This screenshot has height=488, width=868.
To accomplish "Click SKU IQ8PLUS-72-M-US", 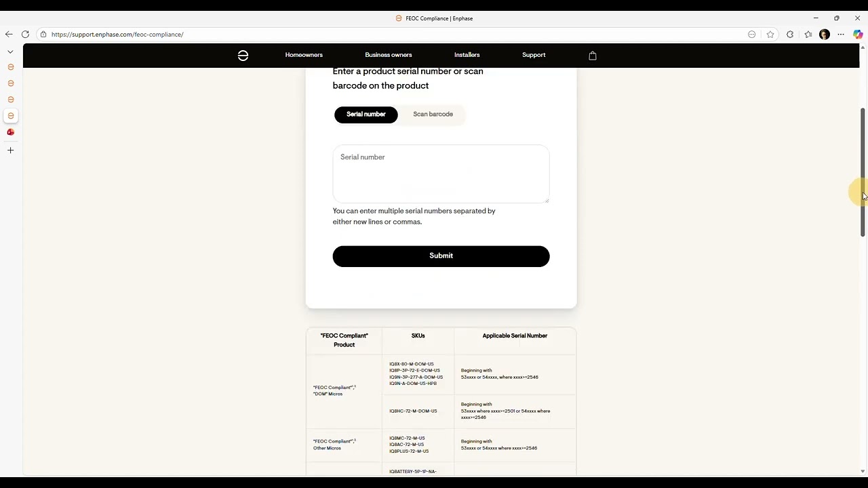I will 409,451.
